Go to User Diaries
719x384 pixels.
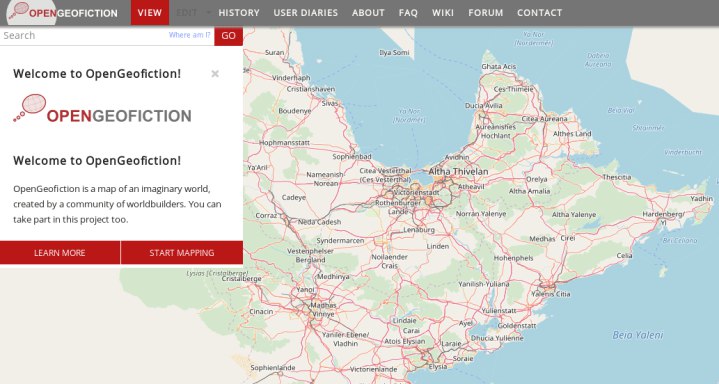click(306, 13)
